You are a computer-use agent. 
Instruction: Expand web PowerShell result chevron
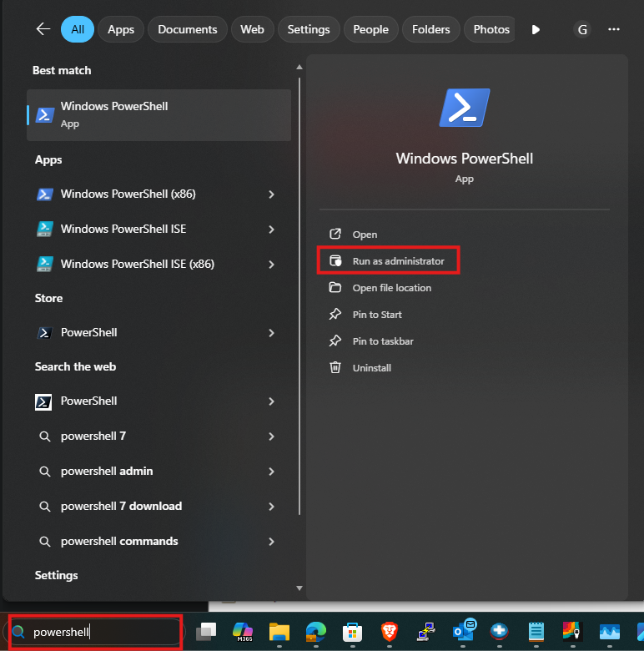tap(271, 401)
